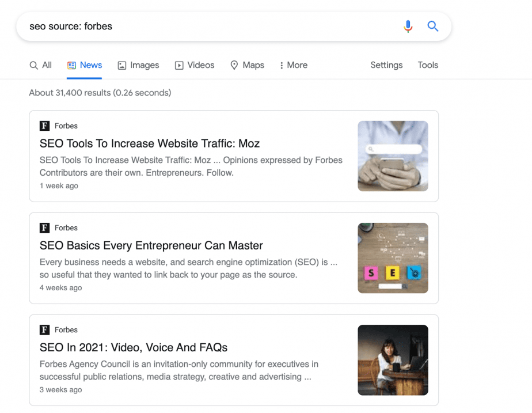Click '3 weeks ago' timestamp

[60, 389]
